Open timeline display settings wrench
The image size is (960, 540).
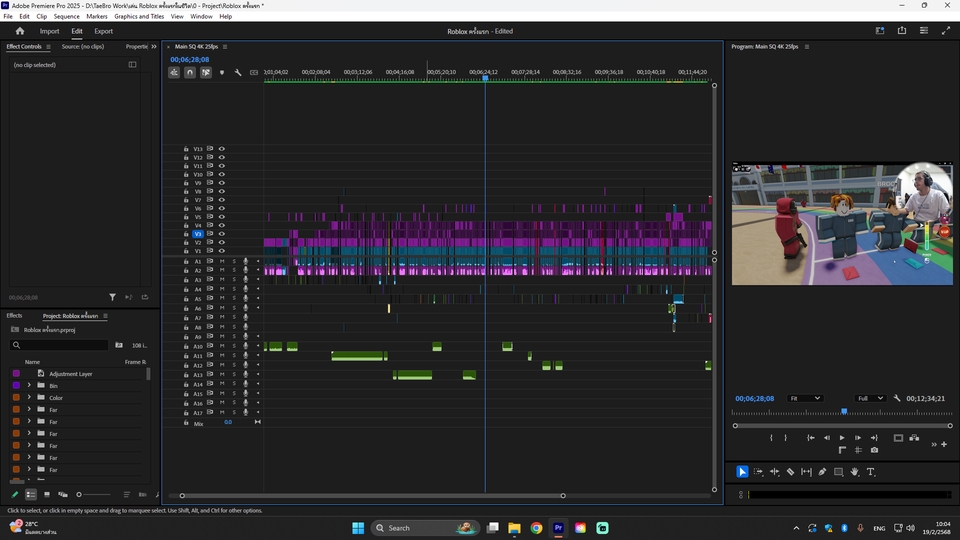click(x=238, y=73)
